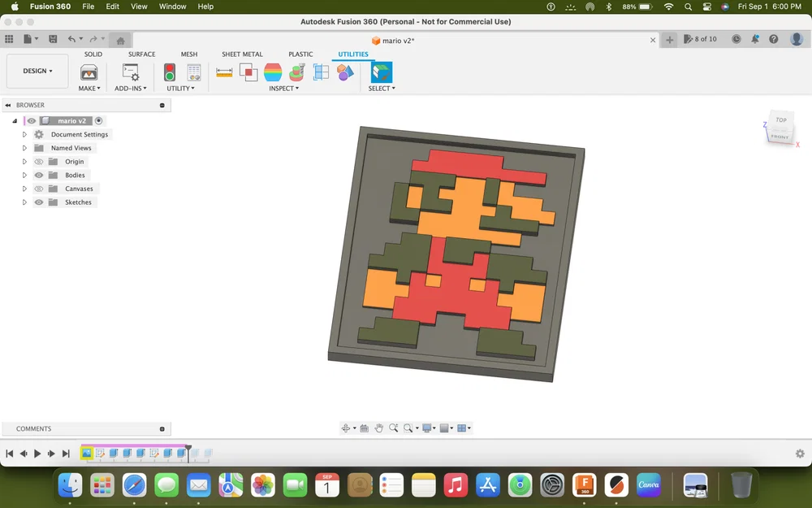
Task: Step timeline back one feature
Action: tap(24, 454)
